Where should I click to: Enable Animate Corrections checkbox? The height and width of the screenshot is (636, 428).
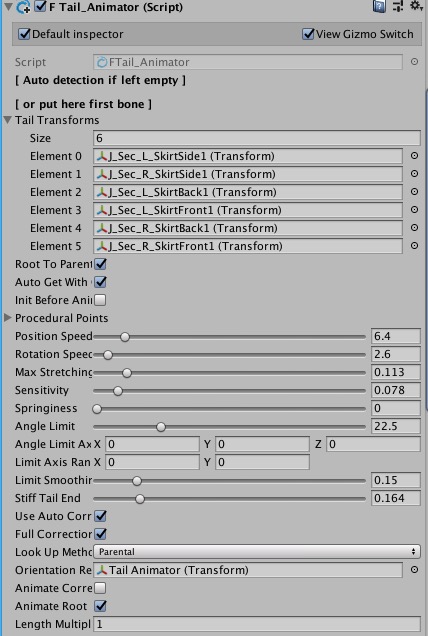click(x=100, y=588)
